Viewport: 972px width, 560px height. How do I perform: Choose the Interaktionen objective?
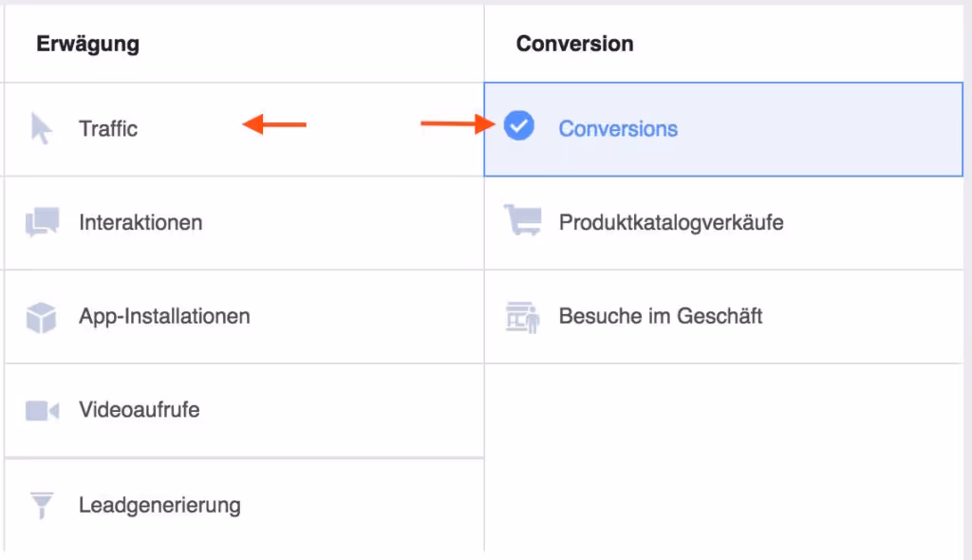click(x=244, y=223)
